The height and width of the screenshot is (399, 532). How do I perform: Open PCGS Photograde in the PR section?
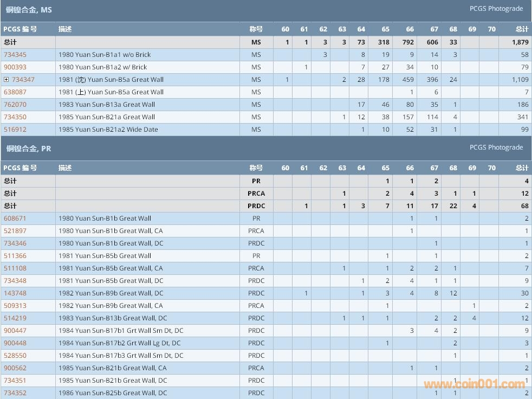point(496,147)
